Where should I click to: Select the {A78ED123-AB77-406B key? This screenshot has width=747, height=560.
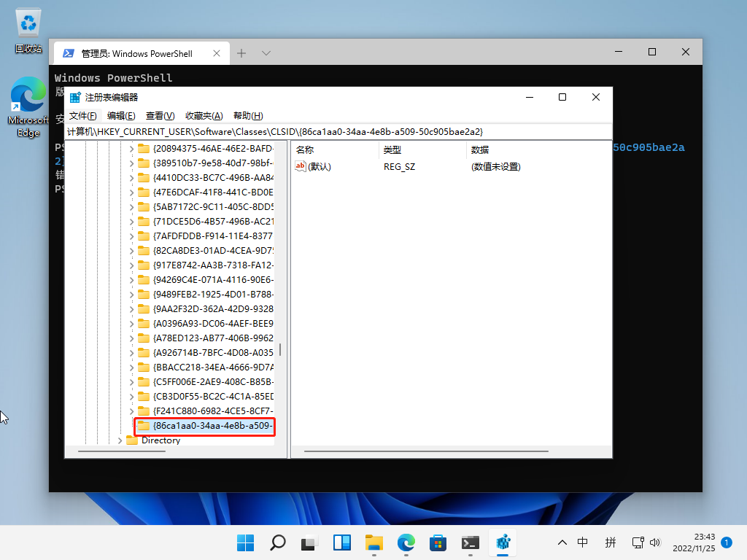(x=213, y=338)
